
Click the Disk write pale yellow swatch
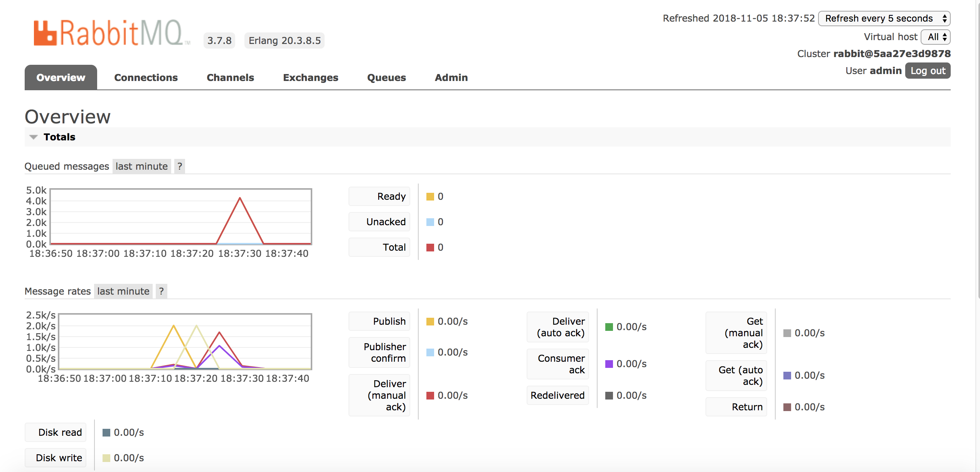point(106,458)
